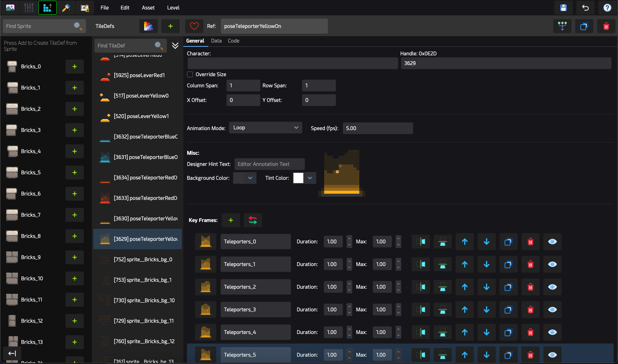This screenshot has width=618, height=364.
Task: Add Bricks_10 sprite as TileDef
Action: pyautogui.click(x=75, y=278)
